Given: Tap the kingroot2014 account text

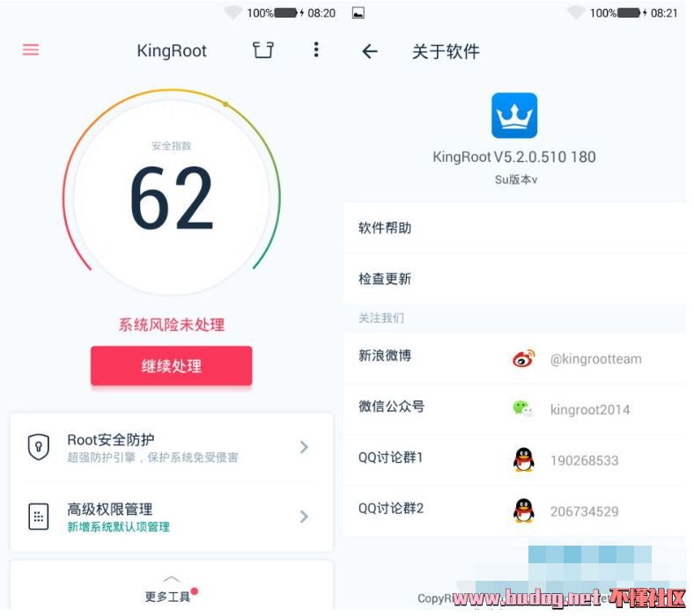Looking at the screenshot, I should (590, 409).
